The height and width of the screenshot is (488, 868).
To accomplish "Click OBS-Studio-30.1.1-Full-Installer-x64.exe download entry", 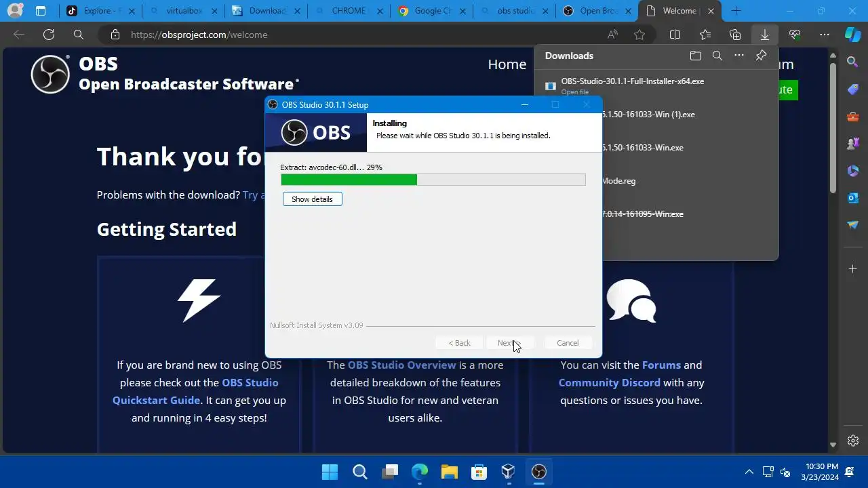I will tap(632, 81).
